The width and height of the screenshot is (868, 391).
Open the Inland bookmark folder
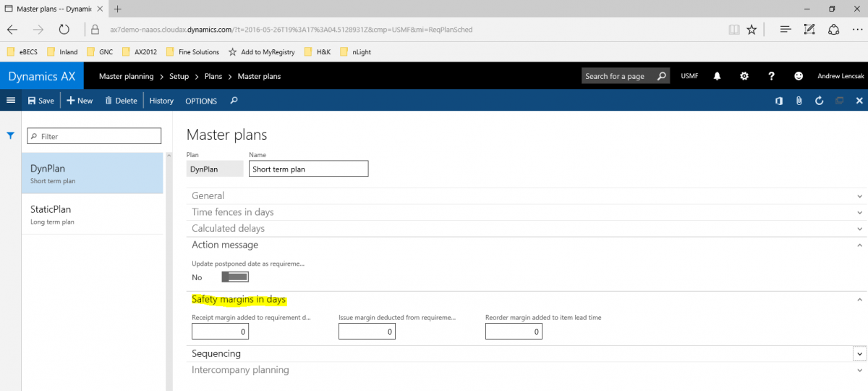(x=62, y=52)
